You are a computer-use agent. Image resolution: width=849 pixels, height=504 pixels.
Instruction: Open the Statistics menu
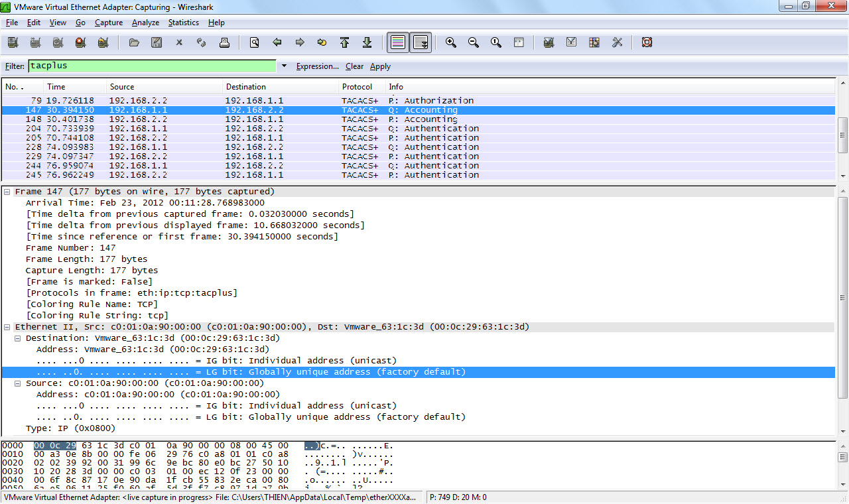pos(183,23)
